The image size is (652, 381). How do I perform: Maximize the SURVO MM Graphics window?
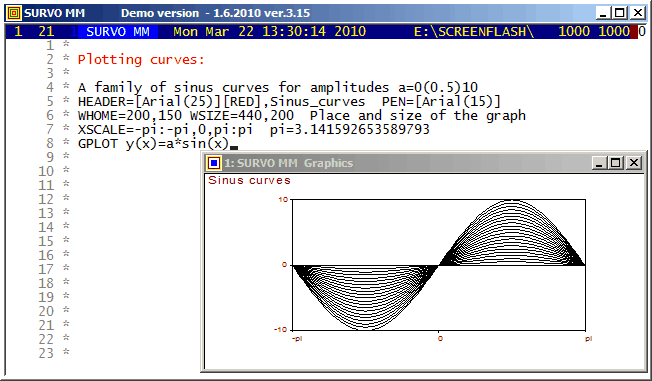coord(616,163)
